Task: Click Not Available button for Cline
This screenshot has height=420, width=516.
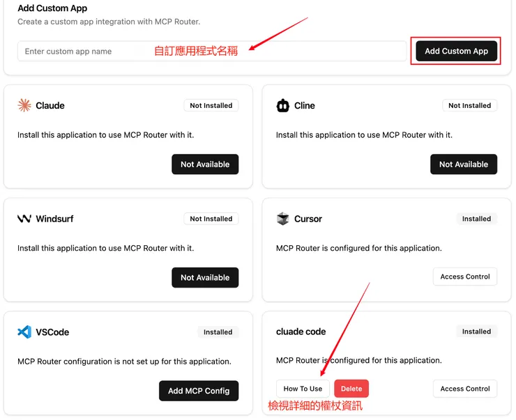Action: [x=463, y=164]
